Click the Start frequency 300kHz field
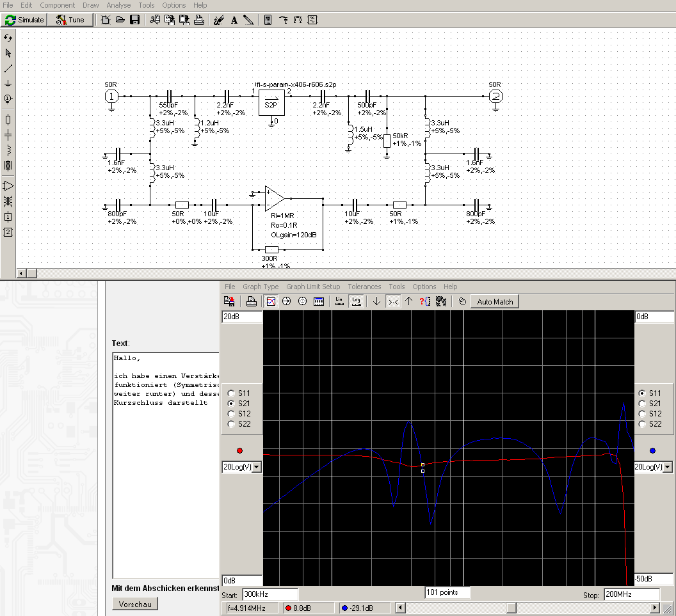 (270, 594)
